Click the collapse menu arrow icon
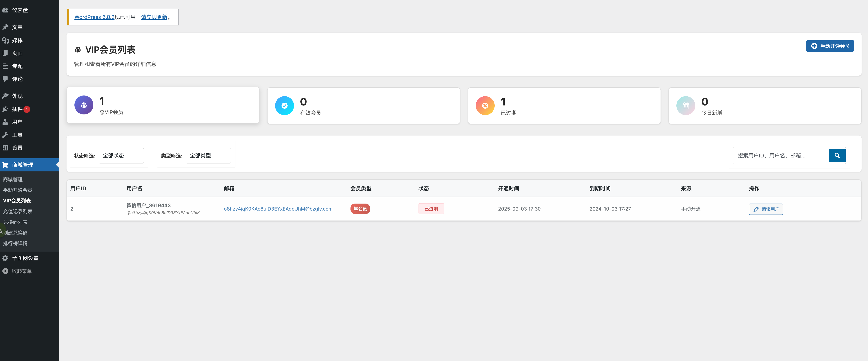Viewport: 868px width, 361px height. (5, 271)
